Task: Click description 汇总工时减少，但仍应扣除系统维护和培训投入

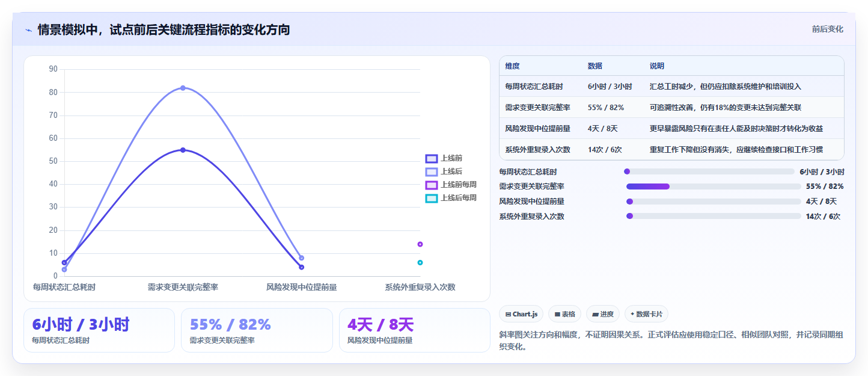Action: [726, 87]
